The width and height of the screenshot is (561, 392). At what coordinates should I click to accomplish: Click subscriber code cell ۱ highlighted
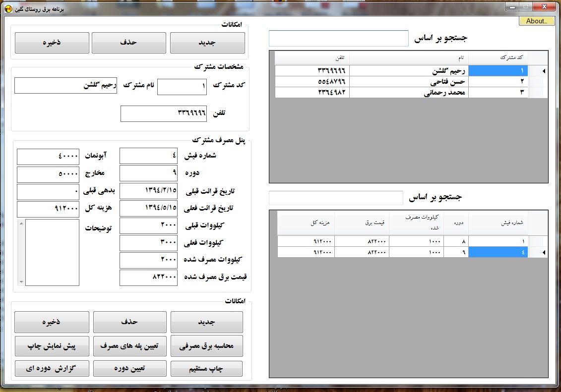[498, 71]
